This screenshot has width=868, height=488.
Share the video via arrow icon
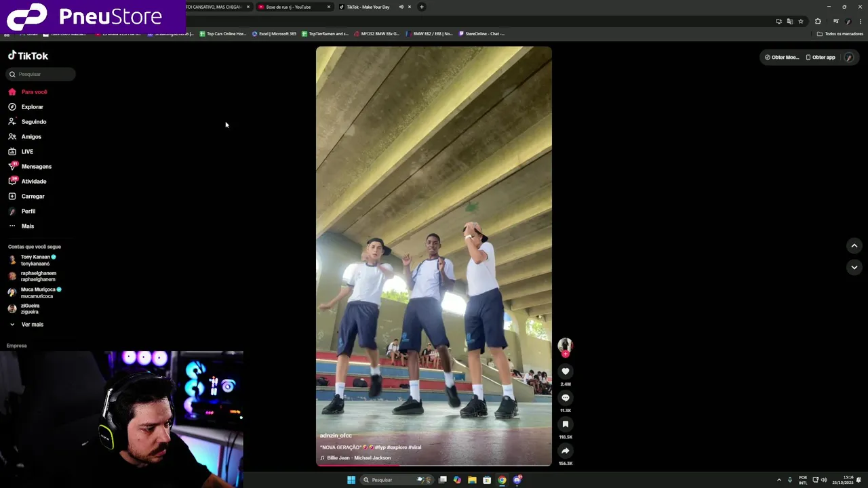pos(565,450)
